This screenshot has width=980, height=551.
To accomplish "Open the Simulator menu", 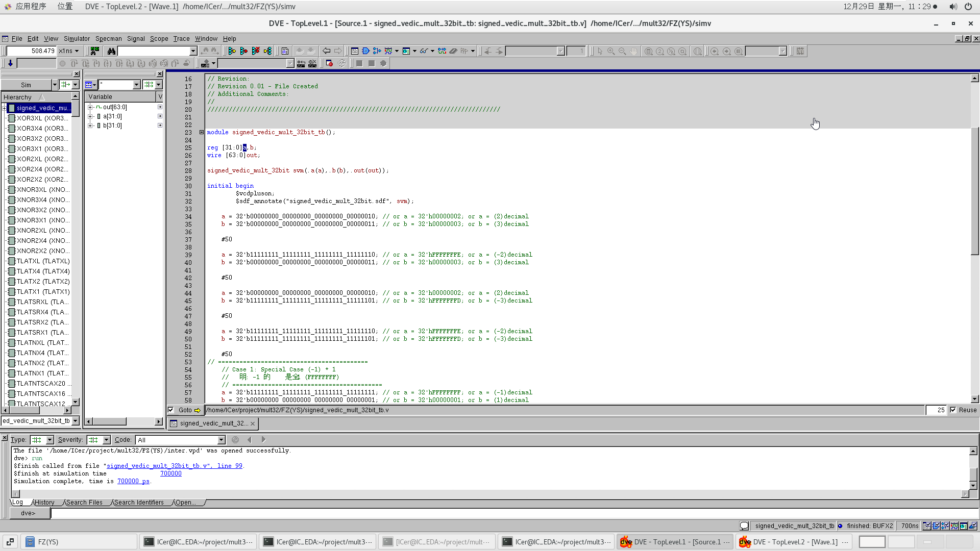I will pyautogui.click(x=76, y=38).
